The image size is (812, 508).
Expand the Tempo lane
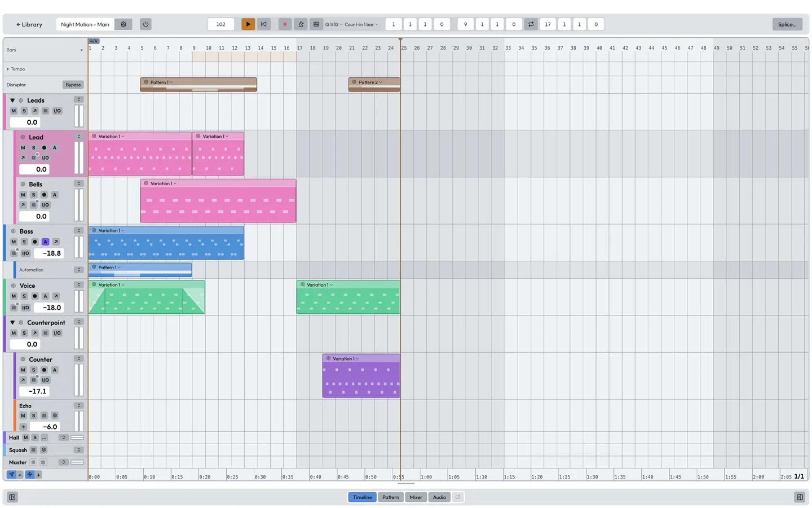(8, 69)
